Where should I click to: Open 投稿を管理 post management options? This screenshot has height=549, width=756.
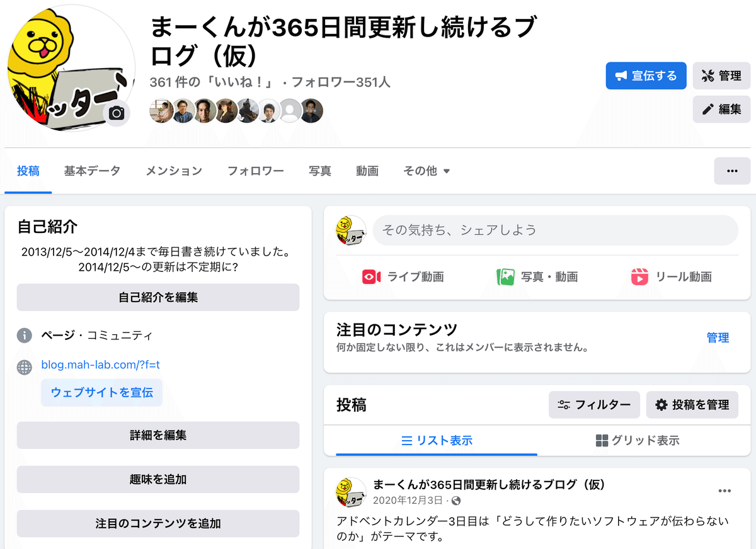[692, 405]
